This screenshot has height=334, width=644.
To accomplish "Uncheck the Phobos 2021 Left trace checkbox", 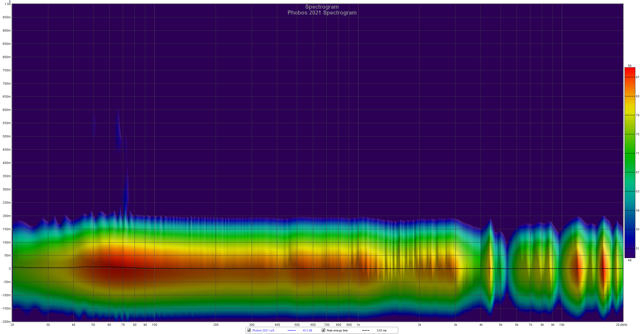I will [x=249, y=330].
